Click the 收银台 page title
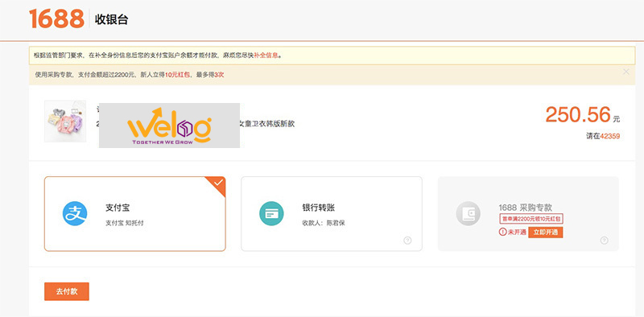Image resolution: width=644 pixels, height=317 pixels. (111, 19)
